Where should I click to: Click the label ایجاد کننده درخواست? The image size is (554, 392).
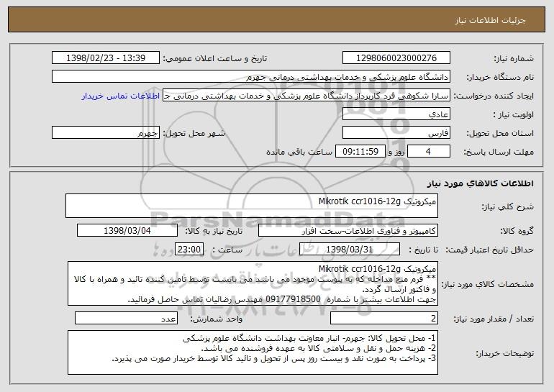pos(494,96)
